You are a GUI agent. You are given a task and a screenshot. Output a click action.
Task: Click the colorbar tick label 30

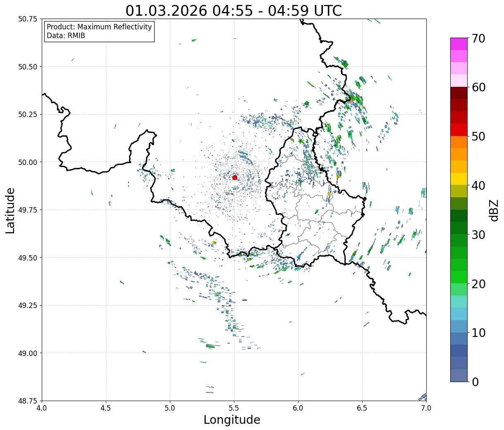pos(478,235)
